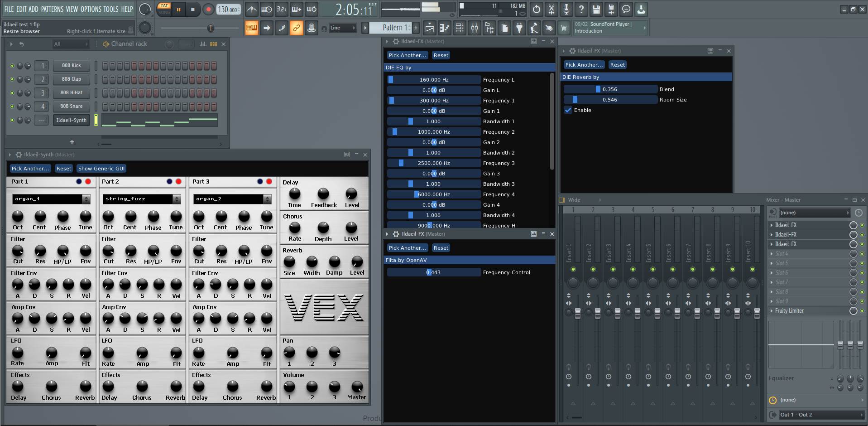Uncheck the Enable checkbox in DIE Reverb

(x=568, y=110)
